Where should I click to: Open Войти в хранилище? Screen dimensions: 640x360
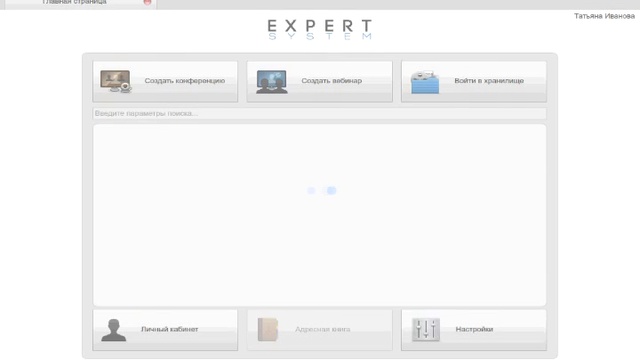click(474, 81)
